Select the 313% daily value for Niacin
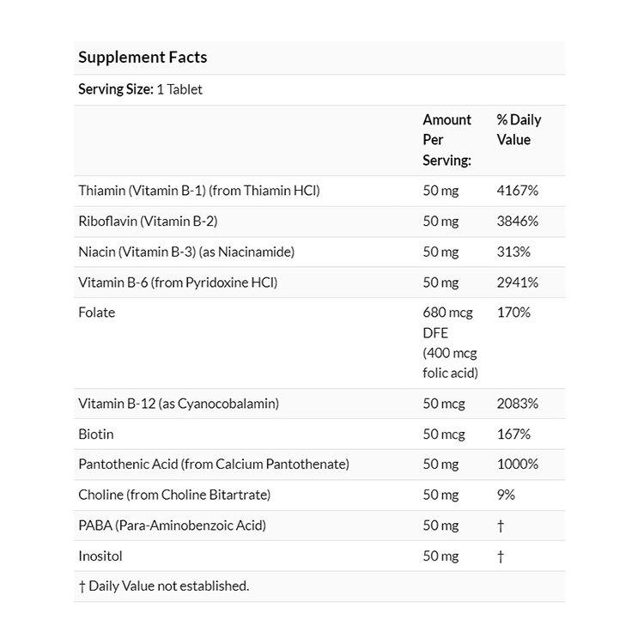 pyautogui.click(x=513, y=252)
